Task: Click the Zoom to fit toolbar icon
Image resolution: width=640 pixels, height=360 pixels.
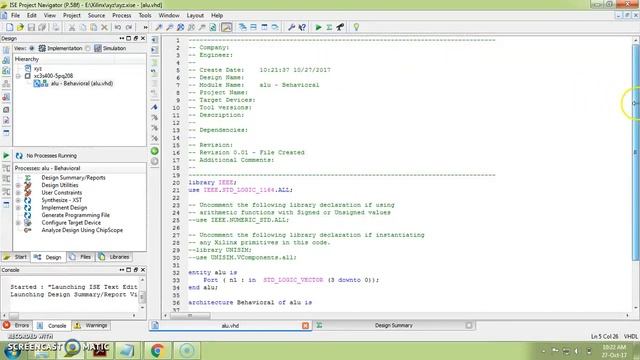Action: [x=180, y=27]
